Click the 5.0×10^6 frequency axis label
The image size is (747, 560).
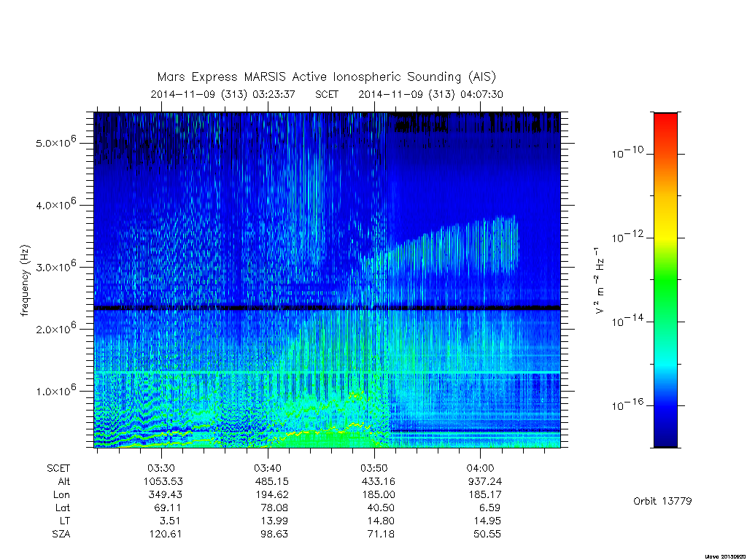point(55,141)
